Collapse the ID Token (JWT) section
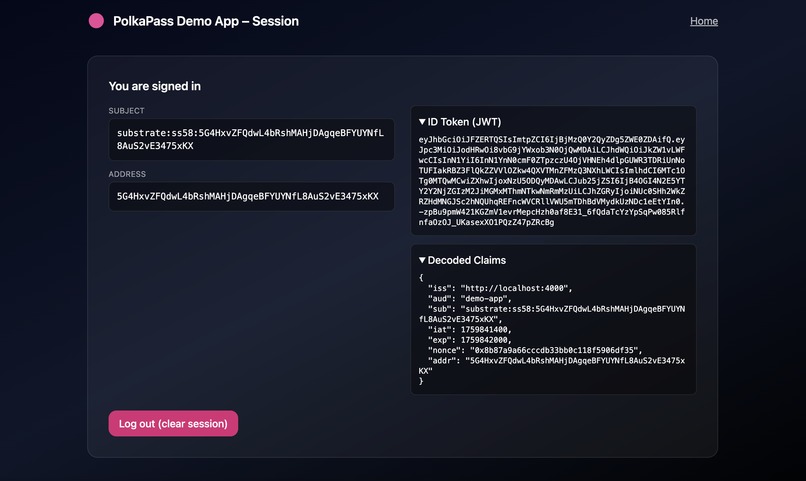806x481 pixels. coord(460,122)
